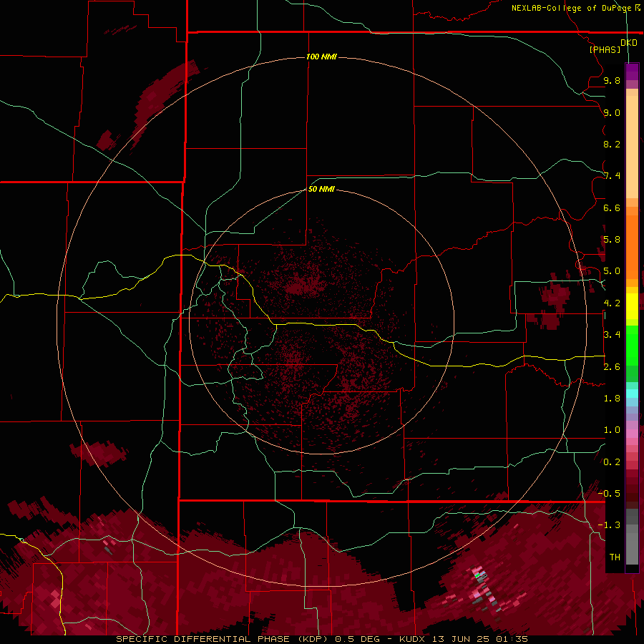Click the 8.2 value on the legend
Image resolution: width=644 pixels, height=644 pixels.
612,144
